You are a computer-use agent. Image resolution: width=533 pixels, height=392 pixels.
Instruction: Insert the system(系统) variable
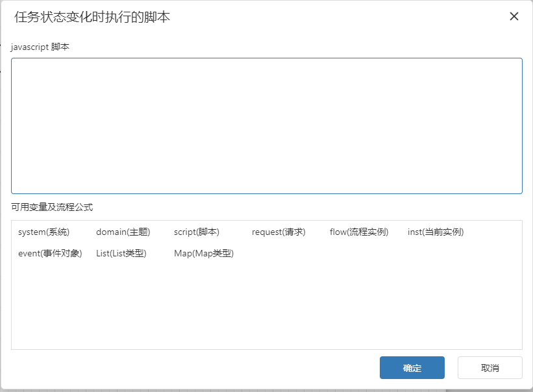tap(43, 232)
